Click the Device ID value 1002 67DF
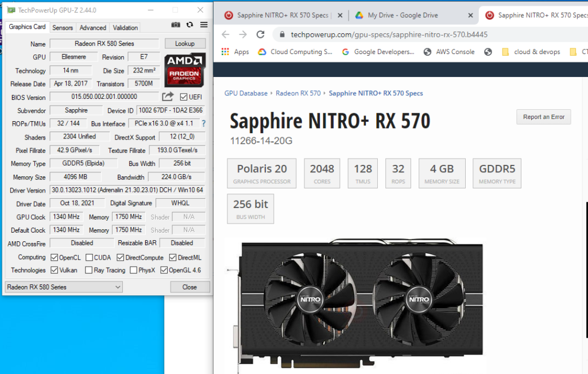 coord(171,110)
